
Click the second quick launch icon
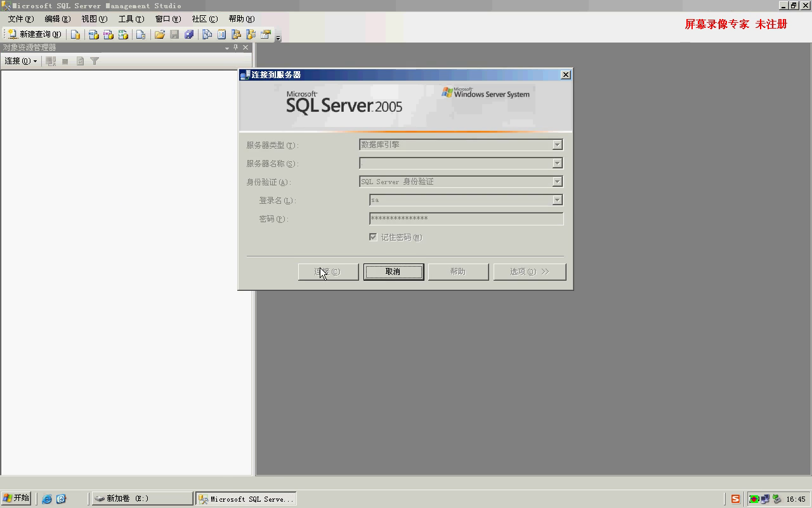[62, 499]
